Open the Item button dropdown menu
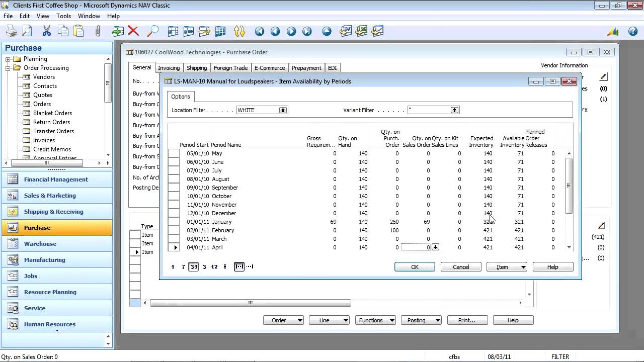644x362 pixels. point(507,267)
